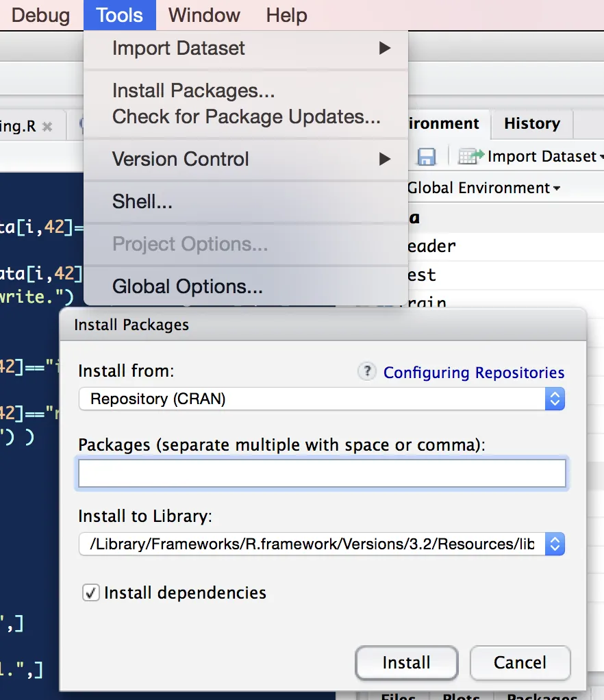
Task: Switch to the History tab
Action: tap(531, 124)
